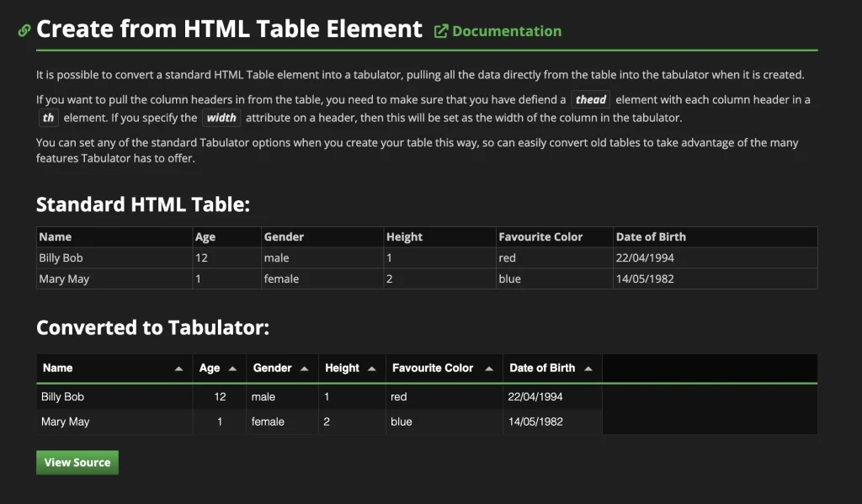Click the Height header in the standard HTML table
This screenshot has height=504, width=862.
(x=404, y=236)
